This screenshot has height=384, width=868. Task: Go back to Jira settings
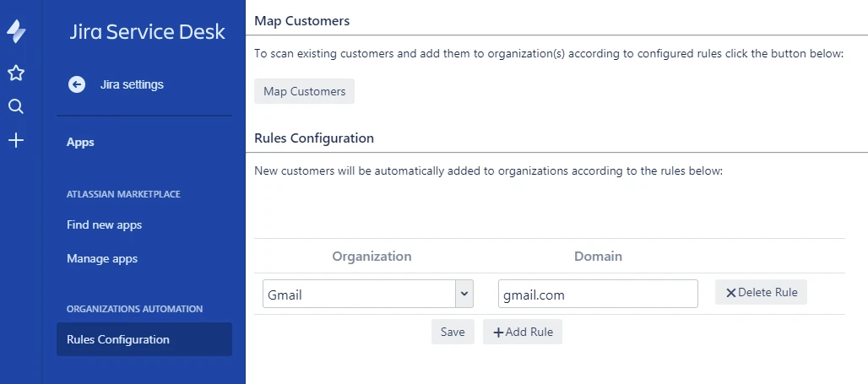pyautogui.click(x=132, y=84)
